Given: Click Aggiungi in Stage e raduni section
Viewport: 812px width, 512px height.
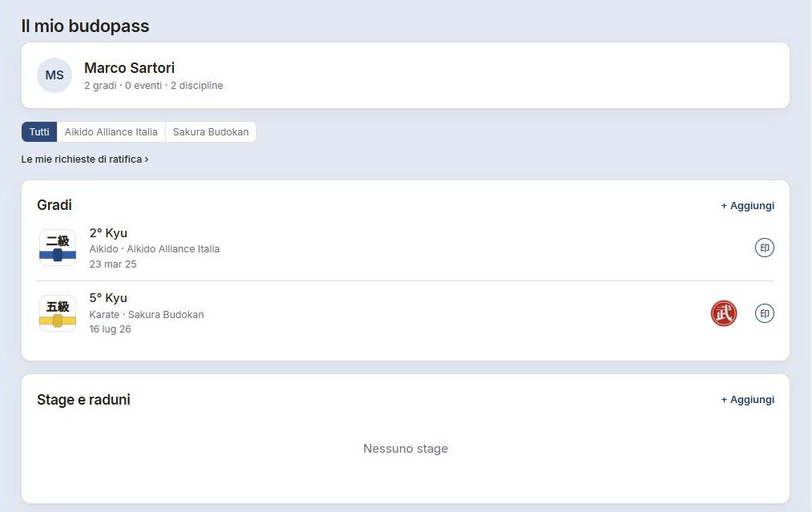Looking at the screenshot, I should [747, 400].
